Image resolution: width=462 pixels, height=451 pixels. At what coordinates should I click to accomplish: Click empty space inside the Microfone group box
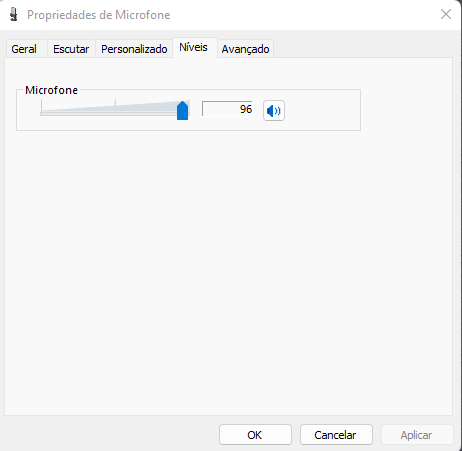(x=322, y=110)
